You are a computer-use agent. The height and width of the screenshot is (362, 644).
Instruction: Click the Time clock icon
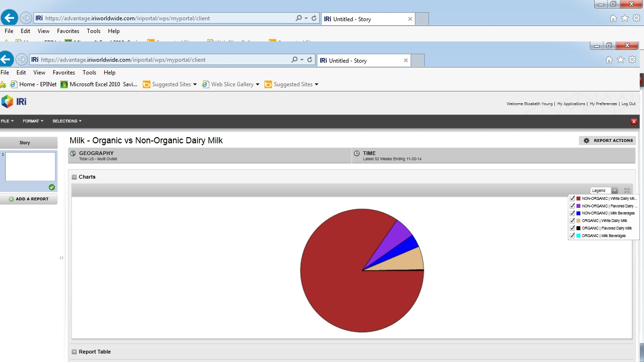click(x=357, y=154)
